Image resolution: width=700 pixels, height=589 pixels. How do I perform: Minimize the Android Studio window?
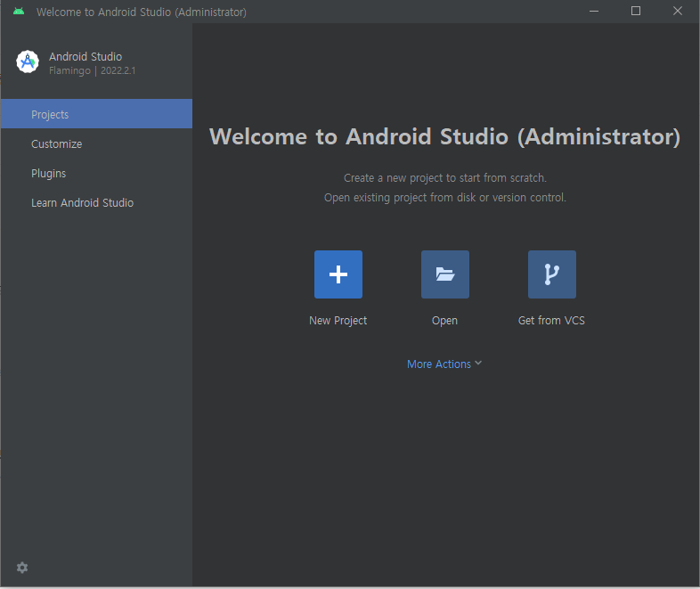point(594,12)
